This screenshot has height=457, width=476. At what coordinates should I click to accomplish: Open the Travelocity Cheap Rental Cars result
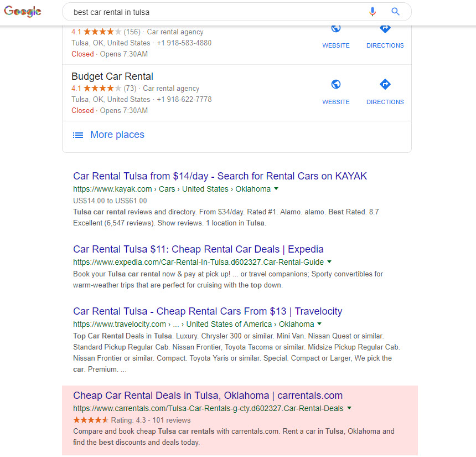pos(208,311)
